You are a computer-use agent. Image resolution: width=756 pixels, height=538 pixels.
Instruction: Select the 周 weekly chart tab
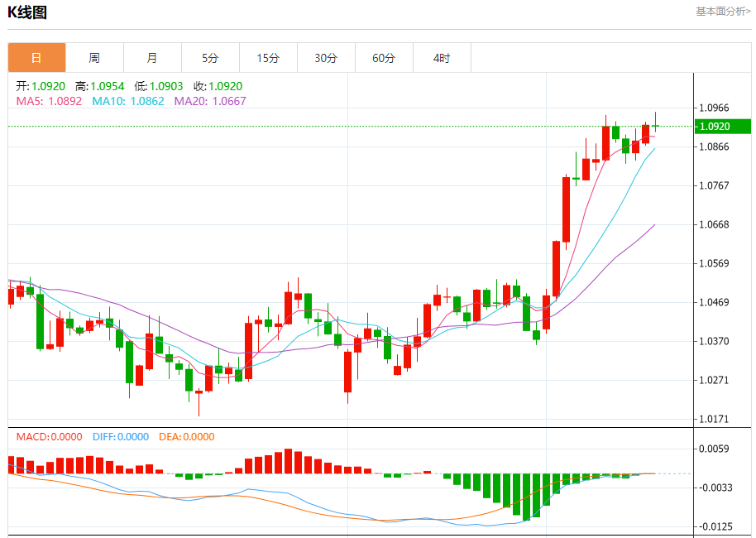tap(94, 58)
